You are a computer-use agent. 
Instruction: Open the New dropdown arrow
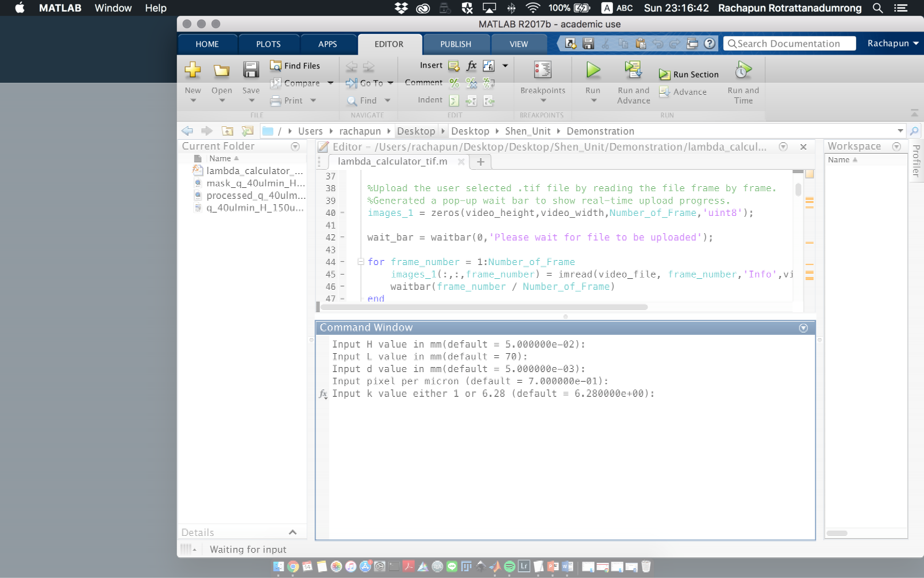click(192, 100)
